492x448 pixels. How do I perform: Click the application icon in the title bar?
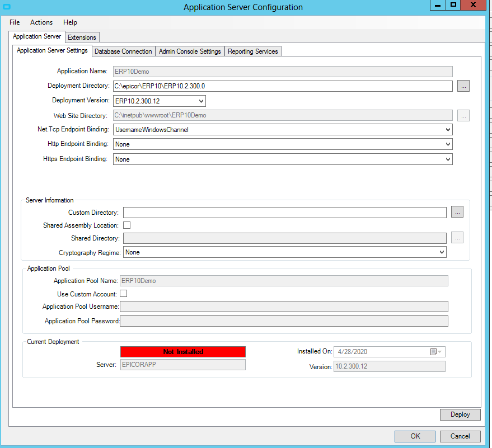7,6
